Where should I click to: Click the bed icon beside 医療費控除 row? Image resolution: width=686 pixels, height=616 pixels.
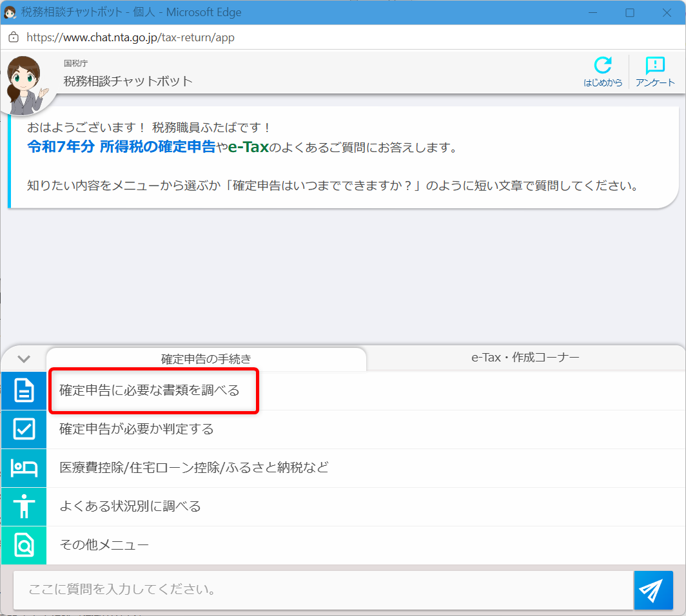tap(24, 468)
